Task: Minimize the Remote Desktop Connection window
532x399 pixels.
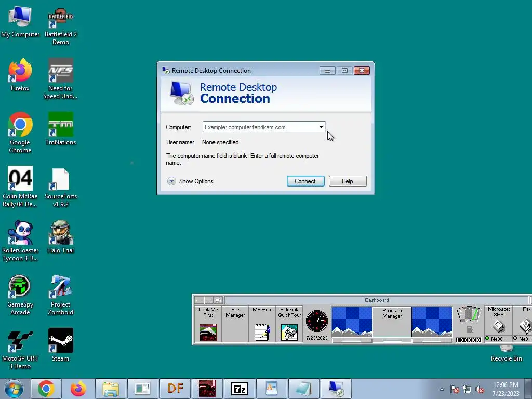Action: tap(327, 71)
